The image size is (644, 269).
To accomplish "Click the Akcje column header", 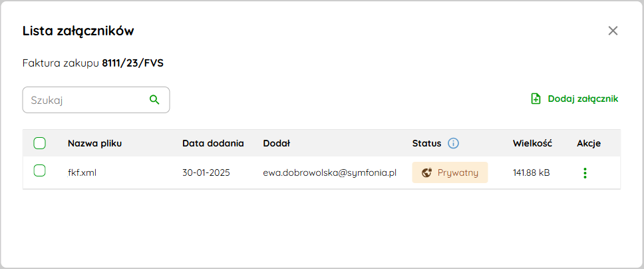I will 589,144.
